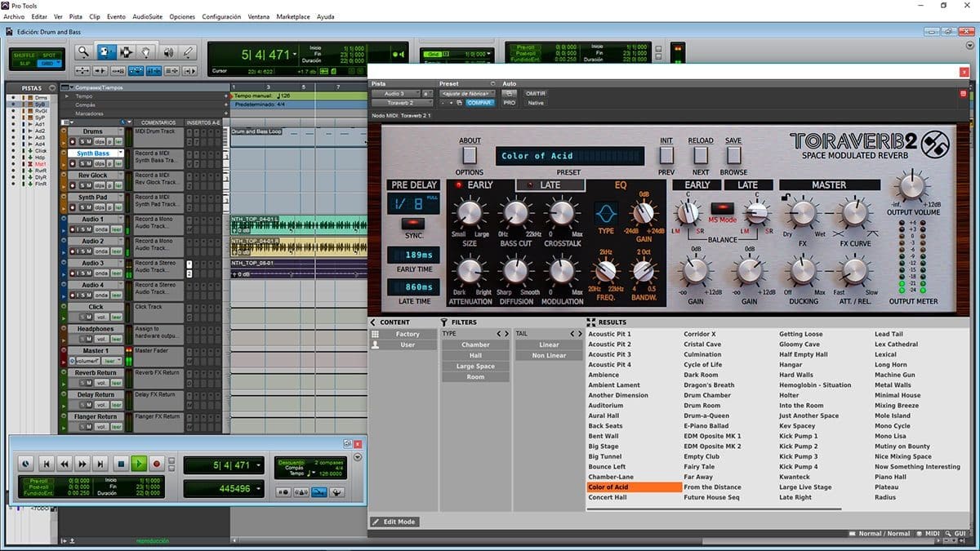Enable SHUFFLE edit mode
This screenshot has width=980, height=551.
(x=24, y=54)
